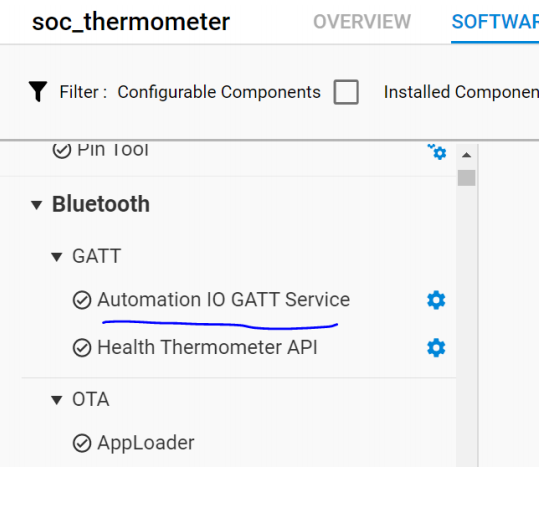Enable the Configurable Components filter checkbox

pos(346,92)
